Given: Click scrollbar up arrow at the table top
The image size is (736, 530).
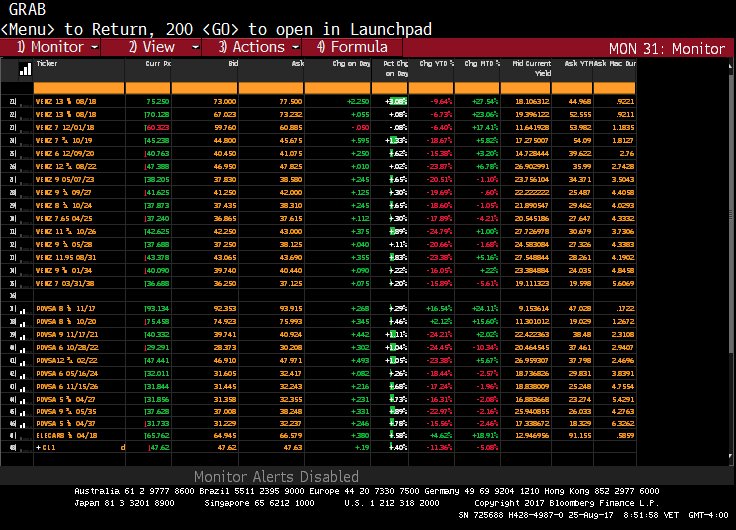Looking at the screenshot, I should (x=731, y=66).
